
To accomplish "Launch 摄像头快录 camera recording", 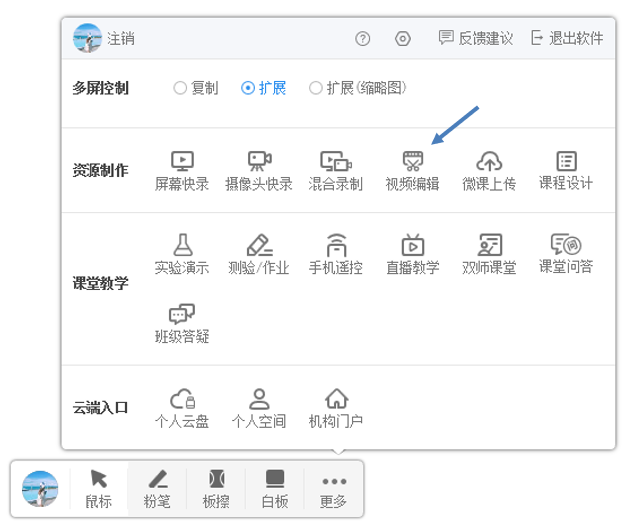I will coord(259,169).
